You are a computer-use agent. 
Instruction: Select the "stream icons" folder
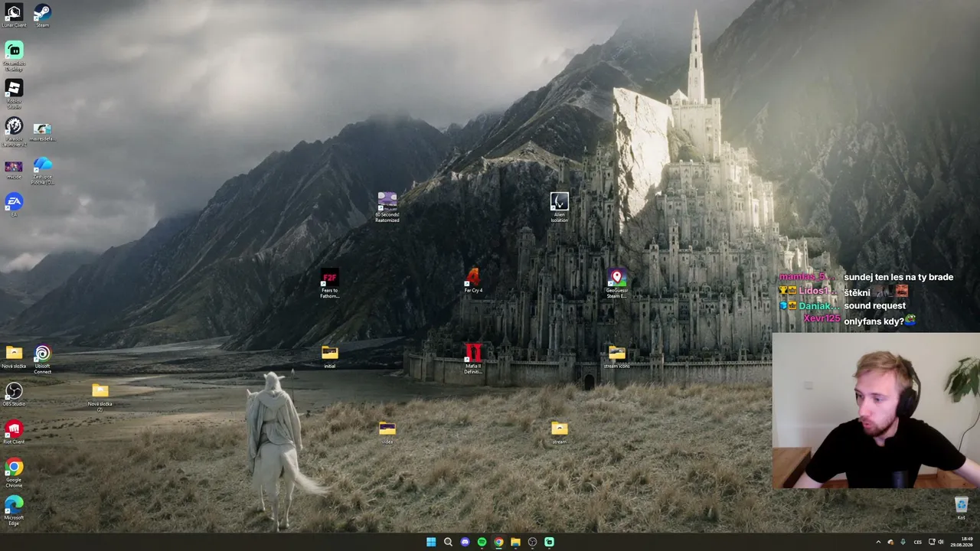[x=617, y=356]
